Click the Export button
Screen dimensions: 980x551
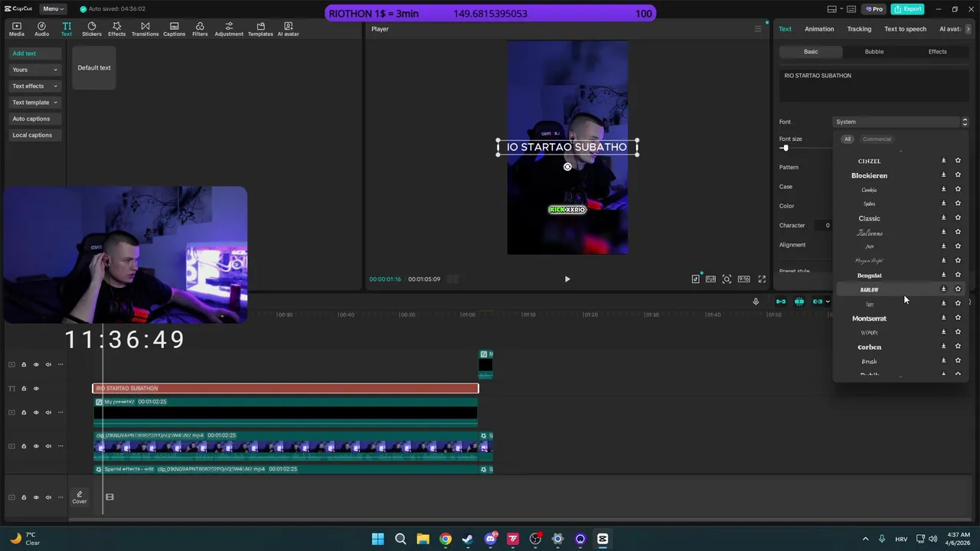coord(907,9)
